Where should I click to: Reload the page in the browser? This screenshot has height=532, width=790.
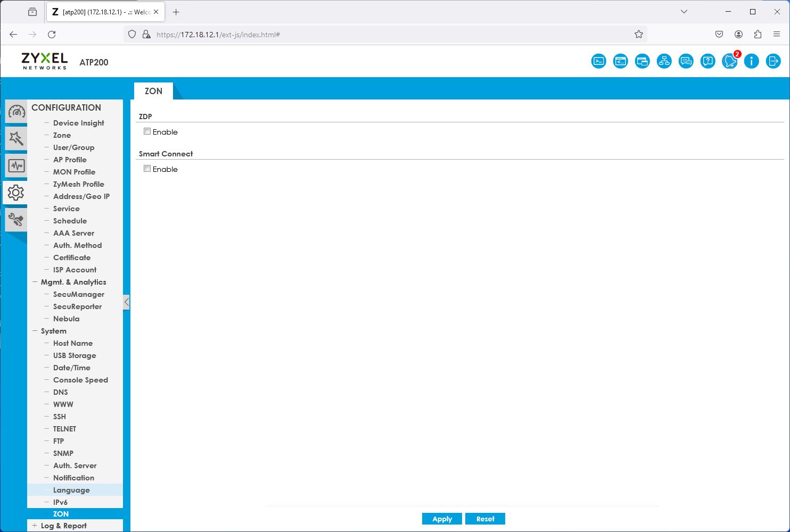52,35
